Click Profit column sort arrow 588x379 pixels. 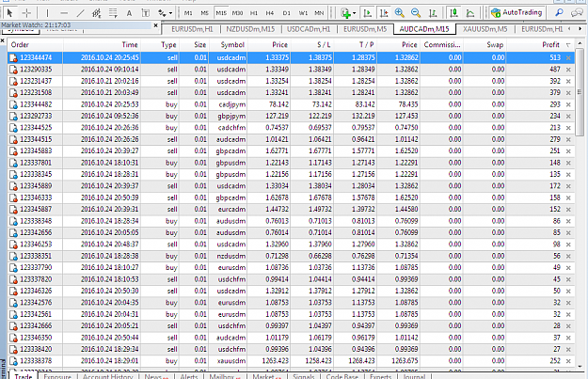tap(568, 45)
